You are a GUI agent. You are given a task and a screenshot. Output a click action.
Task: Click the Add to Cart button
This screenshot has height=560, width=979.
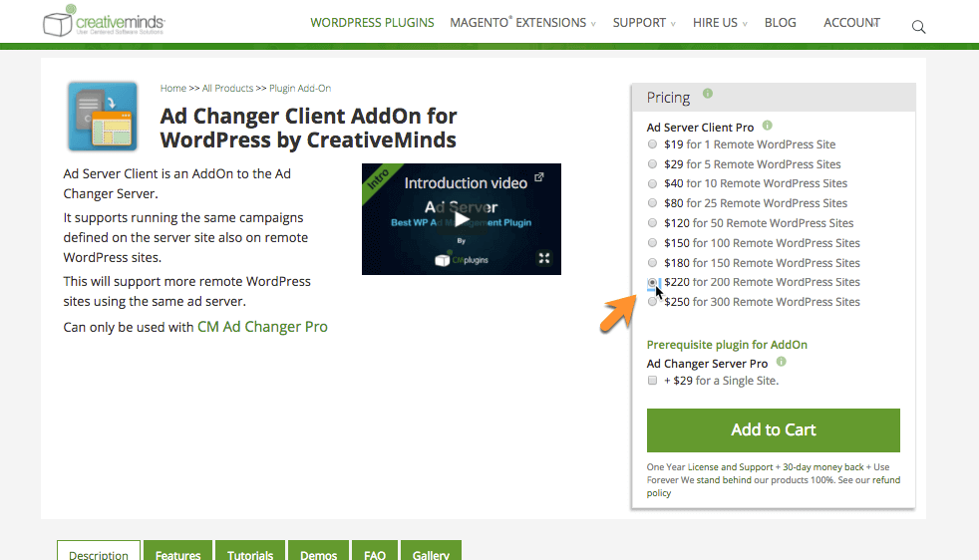(773, 430)
